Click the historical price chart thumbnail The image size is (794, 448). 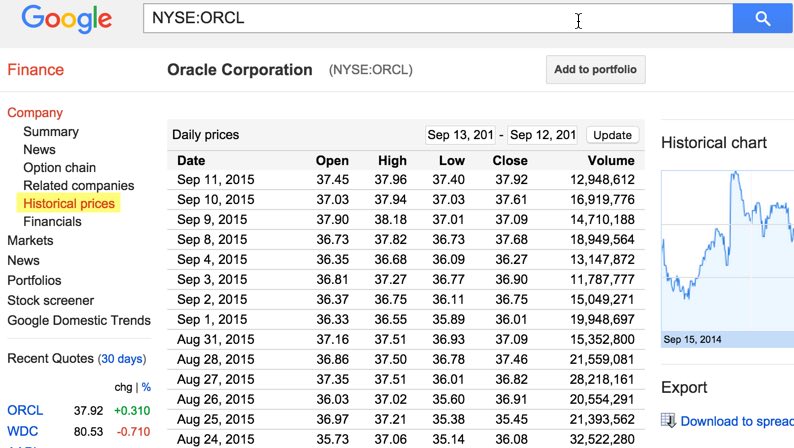click(728, 252)
